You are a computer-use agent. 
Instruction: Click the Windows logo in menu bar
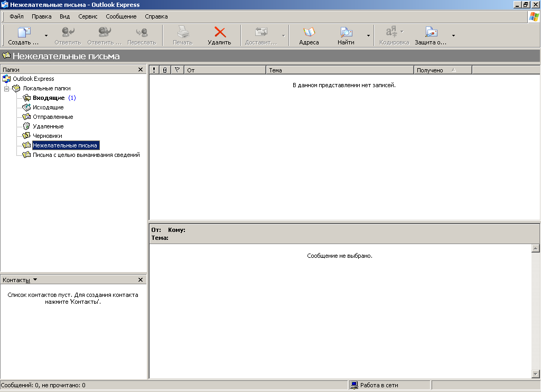tap(534, 16)
